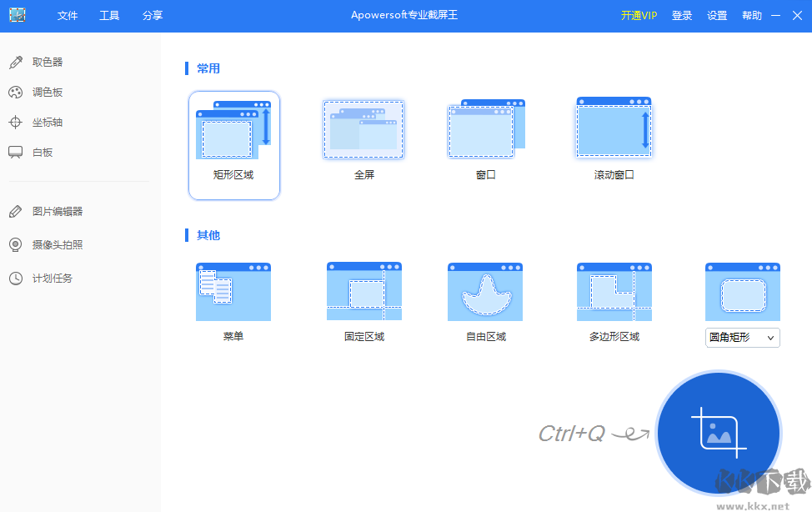Choose the 滚动窗口 capture mode icon

tap(614, 127)
